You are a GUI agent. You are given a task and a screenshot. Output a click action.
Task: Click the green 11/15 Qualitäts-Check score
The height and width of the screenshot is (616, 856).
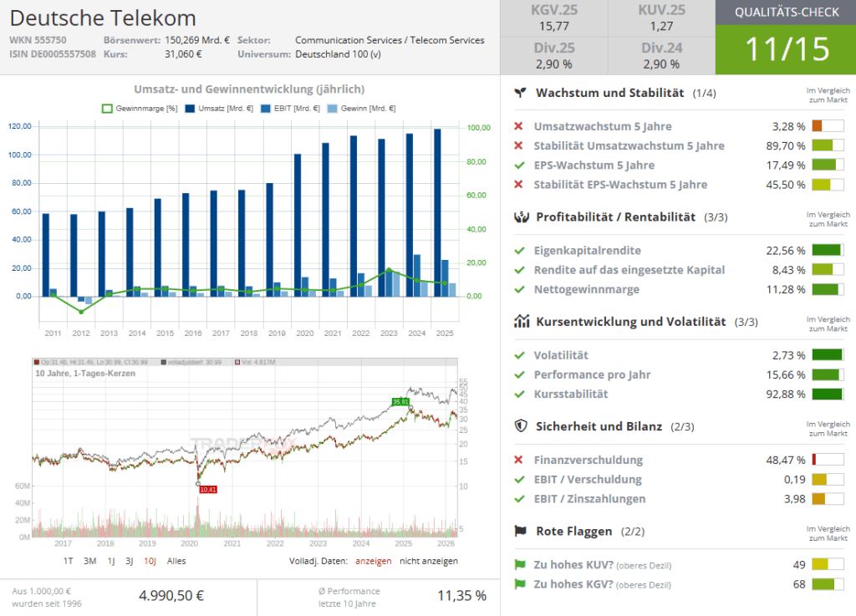785,49
